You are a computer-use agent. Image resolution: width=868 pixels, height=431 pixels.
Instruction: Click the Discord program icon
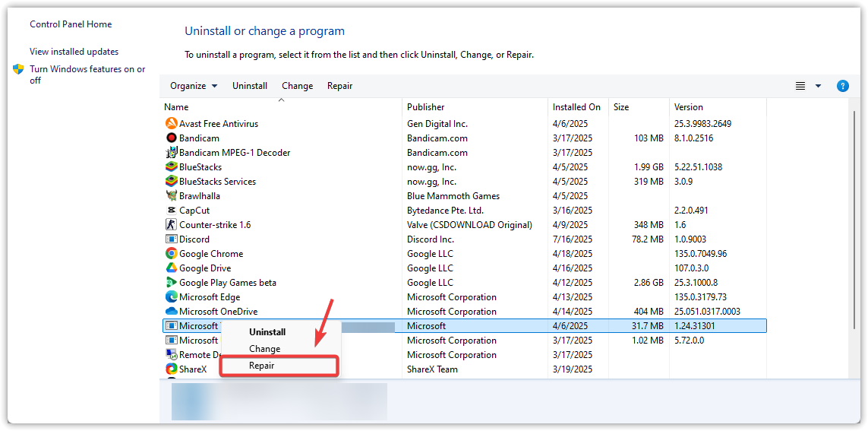pos(171,239)
